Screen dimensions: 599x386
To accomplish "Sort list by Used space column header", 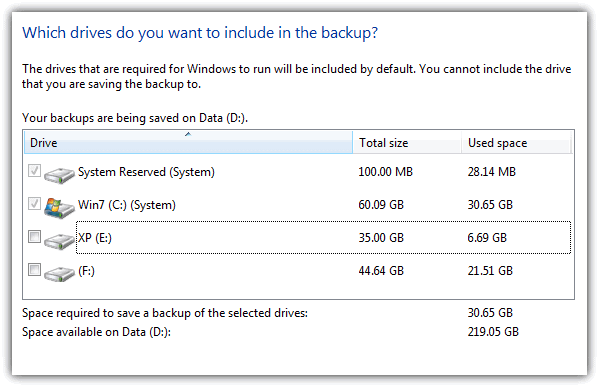I will tap(516, 143).
